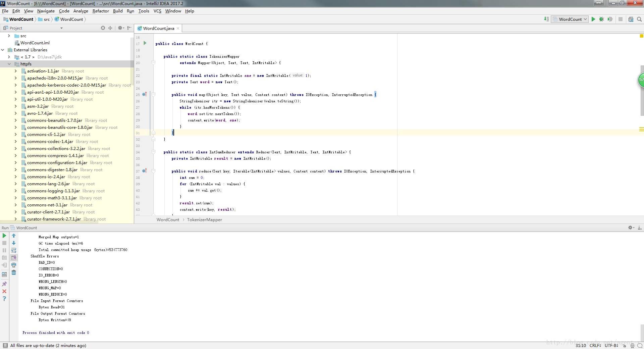
Task: Start debugging with the green bug icon
Action: point(602,19)
